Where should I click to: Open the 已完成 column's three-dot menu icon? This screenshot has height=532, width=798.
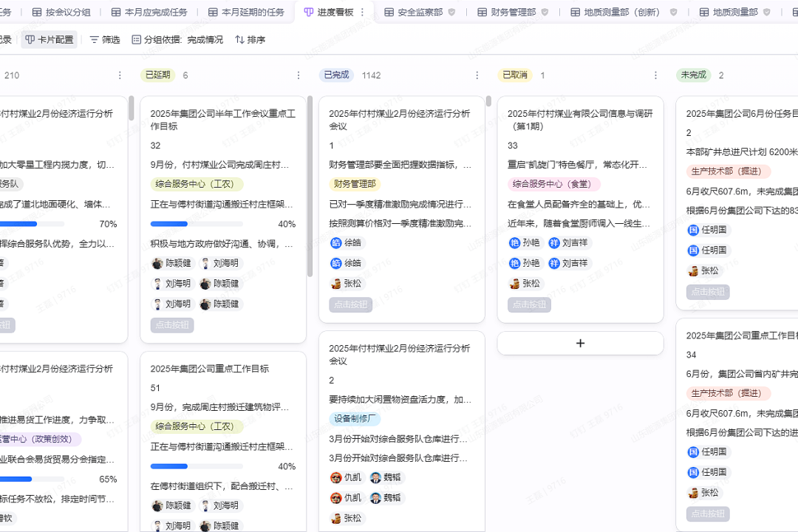click(477, 75)
